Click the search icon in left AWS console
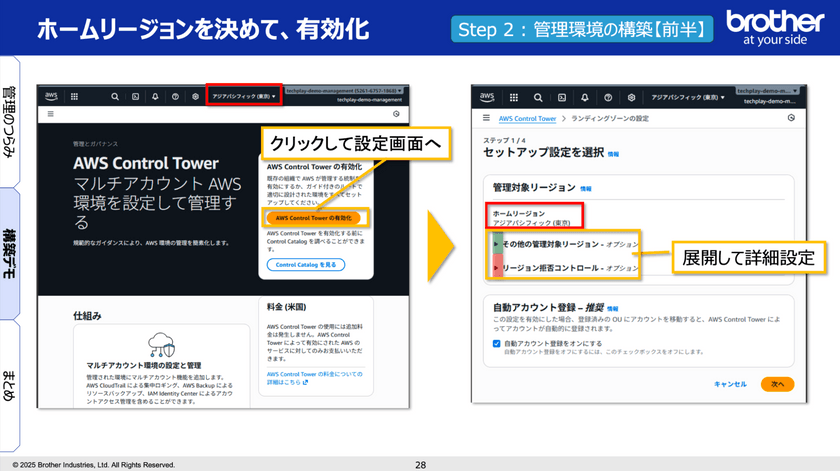This screenshot has width=840, height=471. click(x=116, y=96)
